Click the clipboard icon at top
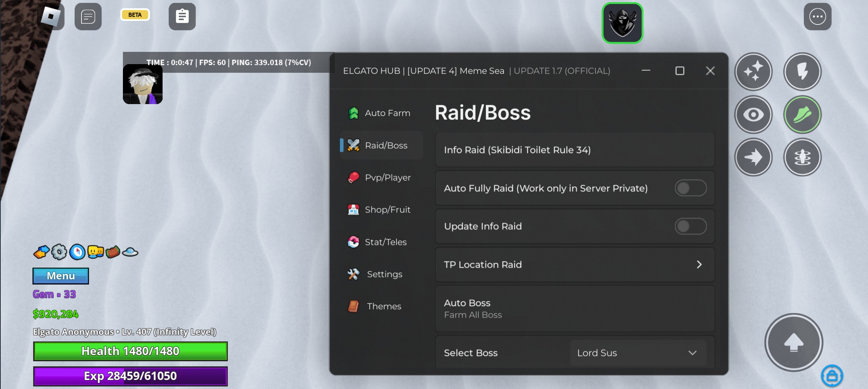 tap(182, 17)
